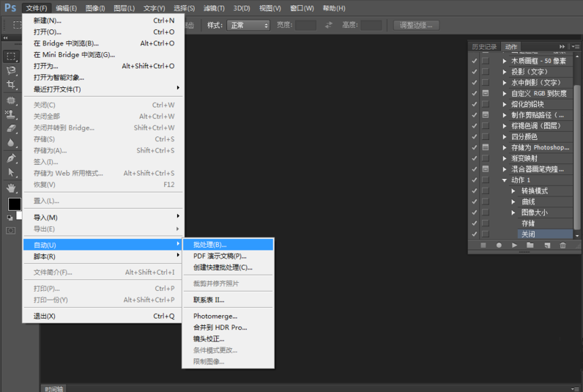Click the Play action button in Actions panel
The width and height of the screenshot is (583, 392).
[x=515, y=245]
